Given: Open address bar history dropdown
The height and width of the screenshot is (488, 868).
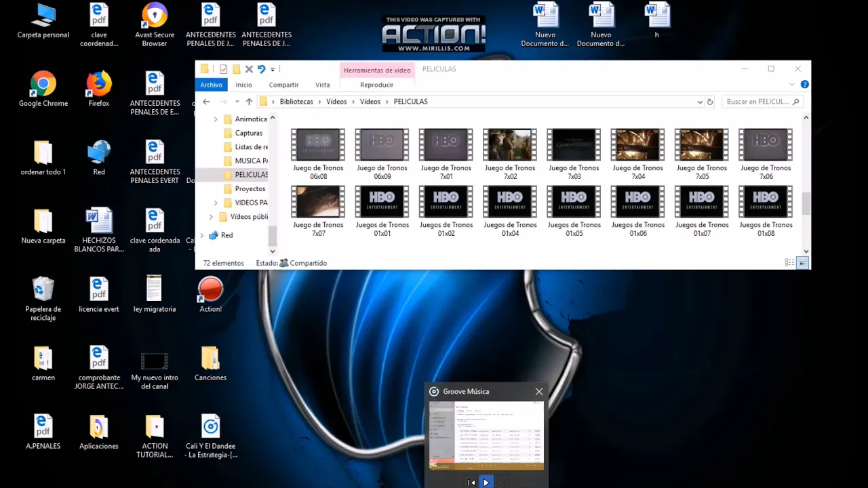Looking at the screenshot, I should pyautogui.click(x=700, y=102).
